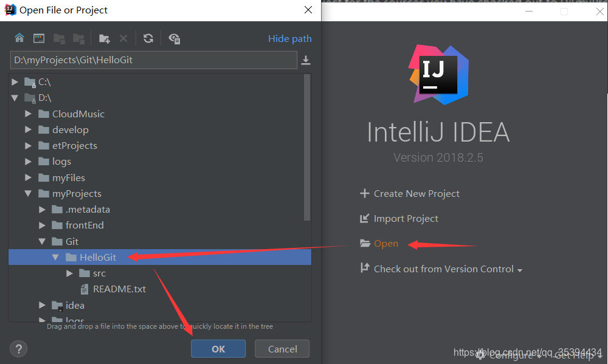The image size is (608, 364).
Task: Collapse the myProjects folder
Action: 28,193
